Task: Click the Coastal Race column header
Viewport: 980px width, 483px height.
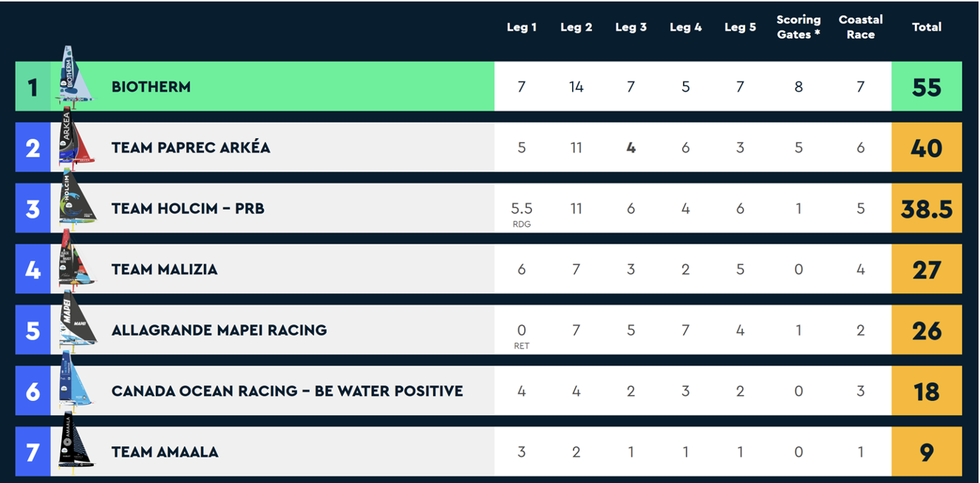Action: [x=860, y=27]
